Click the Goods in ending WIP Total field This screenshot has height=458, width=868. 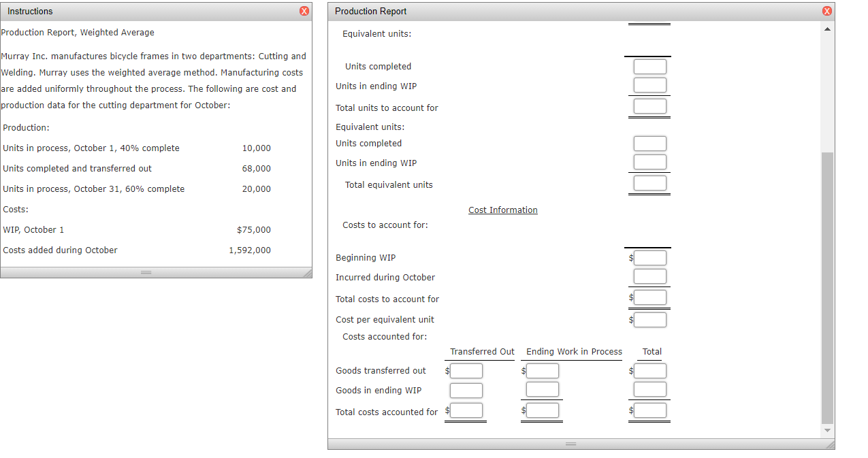[649, 389]
